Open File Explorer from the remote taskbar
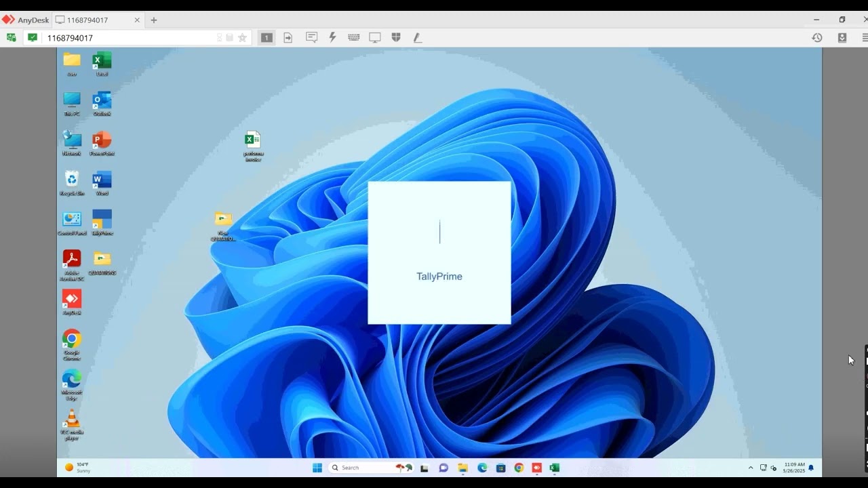Image resolution: width=868 pixels, height=488 pixels. (x=463, y=468)
